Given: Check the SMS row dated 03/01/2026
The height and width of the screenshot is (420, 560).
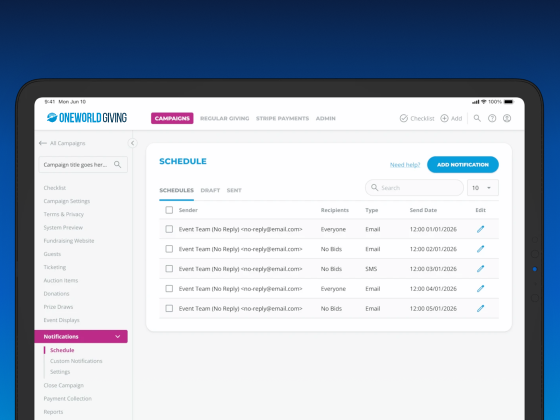Looking at the screenshot, I should [169, 269].
